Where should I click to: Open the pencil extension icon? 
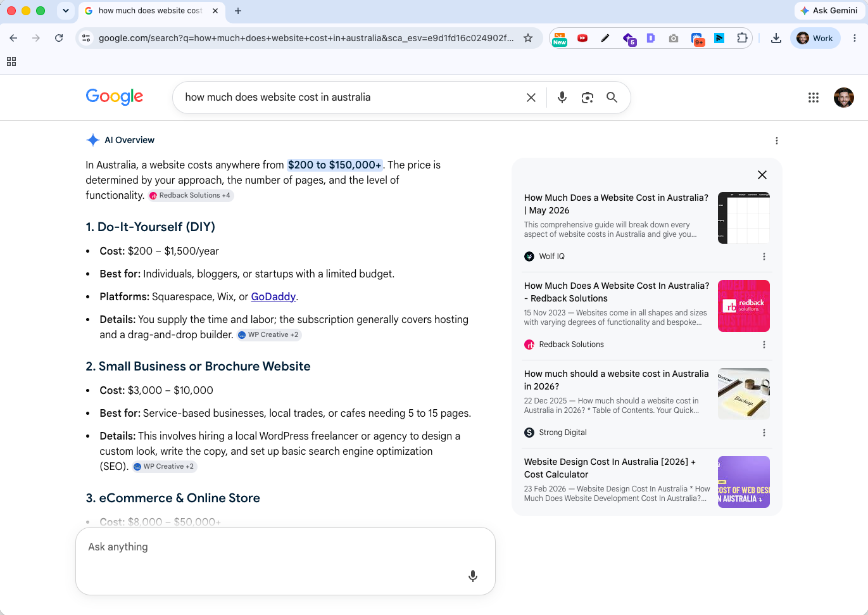pyautogui.click(x=605, y=38)
